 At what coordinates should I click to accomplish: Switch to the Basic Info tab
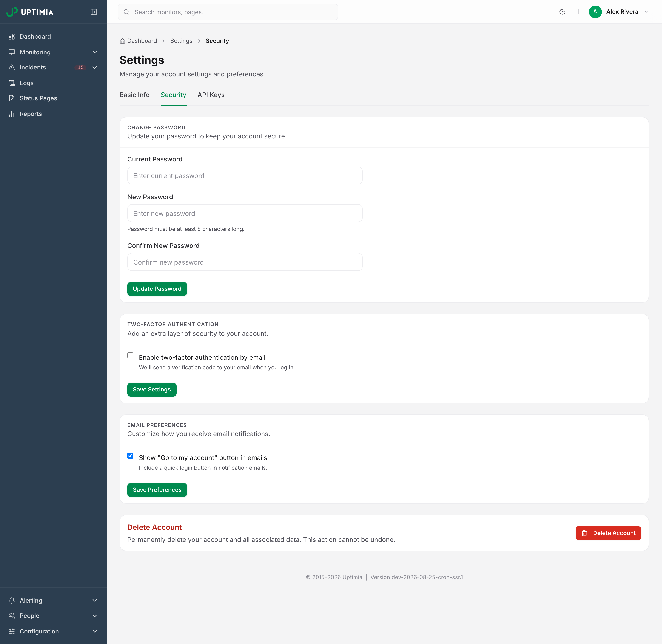point(134,95)
